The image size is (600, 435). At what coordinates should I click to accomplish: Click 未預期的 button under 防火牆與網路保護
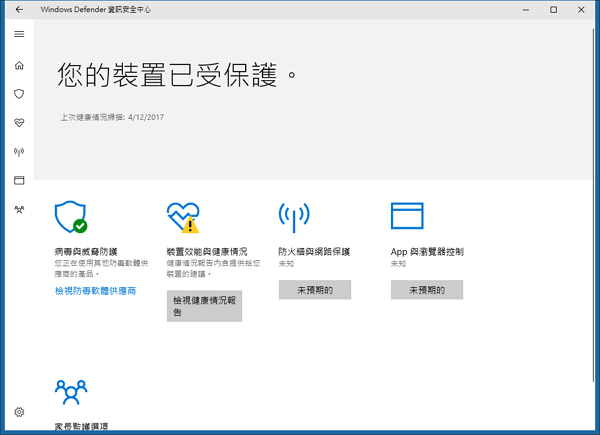(315, 290)
